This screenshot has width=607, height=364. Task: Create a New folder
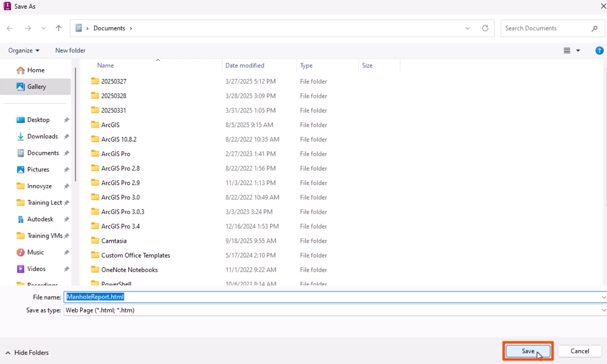70,50
